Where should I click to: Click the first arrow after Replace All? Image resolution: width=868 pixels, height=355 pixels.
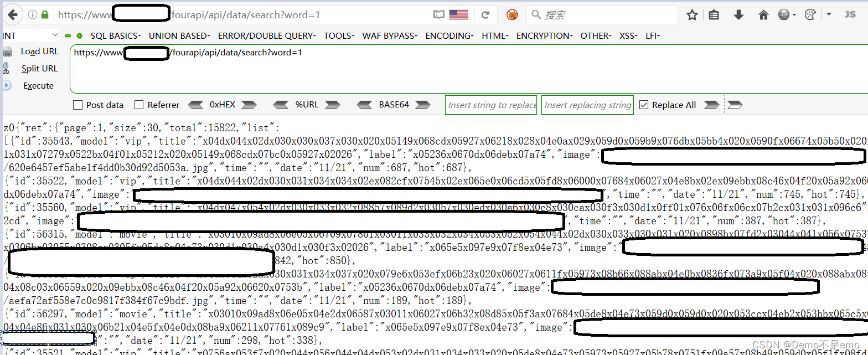[x=711, y=105]
